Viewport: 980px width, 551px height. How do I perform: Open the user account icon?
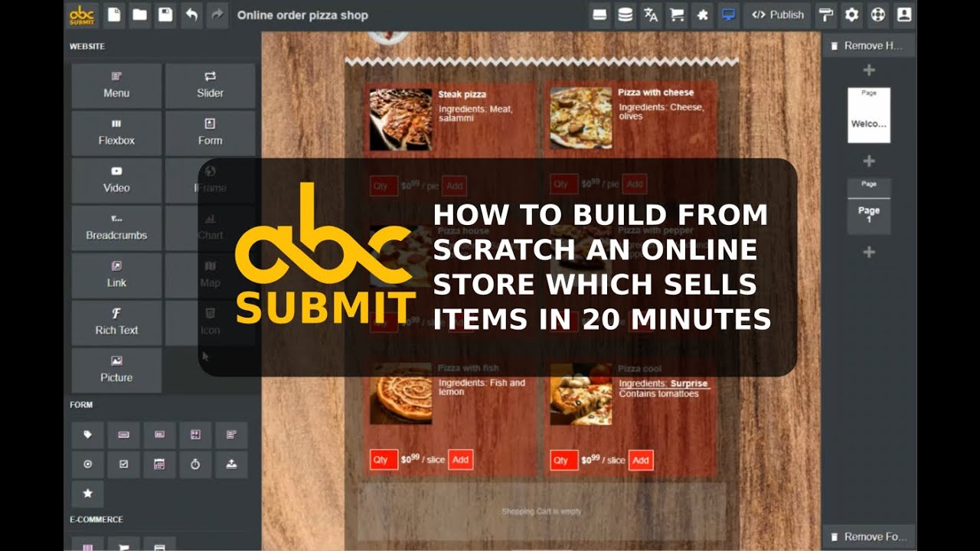(x=903, y=15)
